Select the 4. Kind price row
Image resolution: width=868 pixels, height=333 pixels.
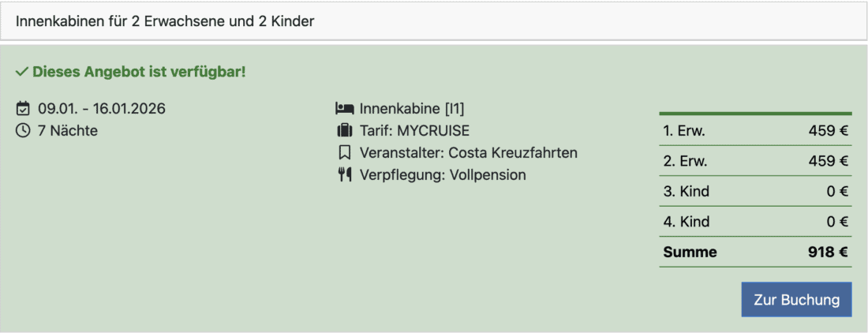click(755, 223)
